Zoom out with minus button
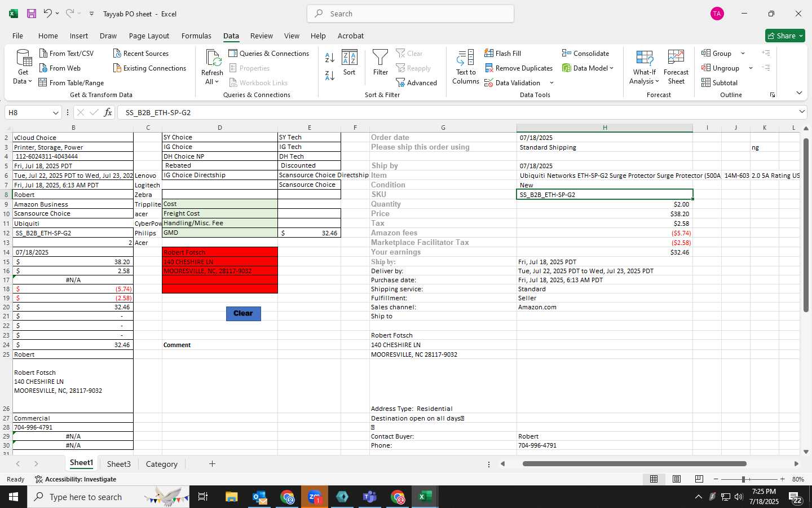 pos(716,479)
